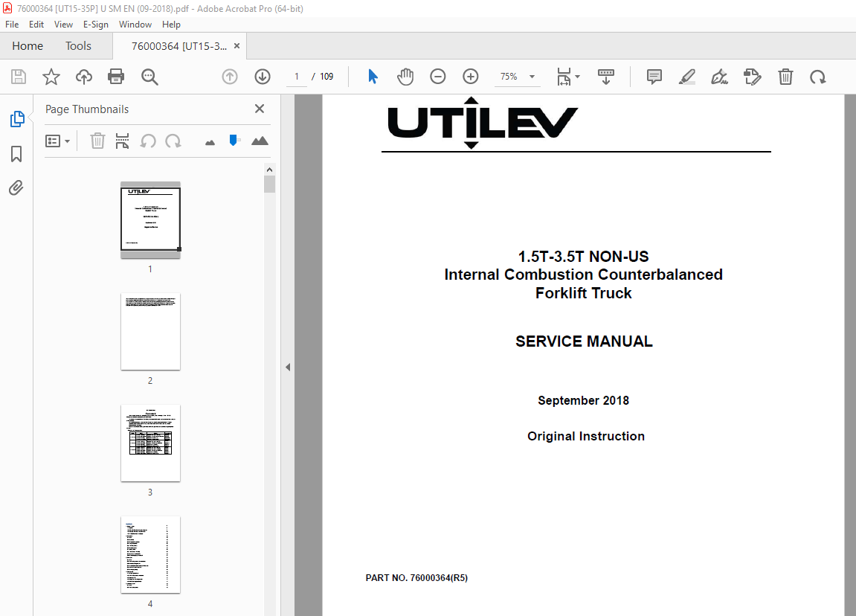Image resolution: width=856 pixels, height=616 pixels.
Task: Click the SERVICE MANUAL heading text
Action: 584,341
